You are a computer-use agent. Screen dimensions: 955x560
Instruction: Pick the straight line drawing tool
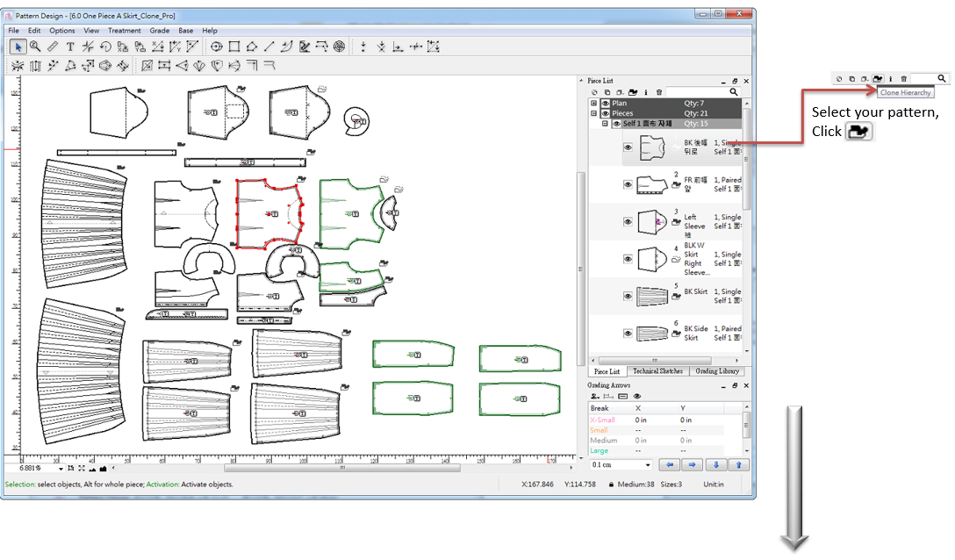pos(269,47)
